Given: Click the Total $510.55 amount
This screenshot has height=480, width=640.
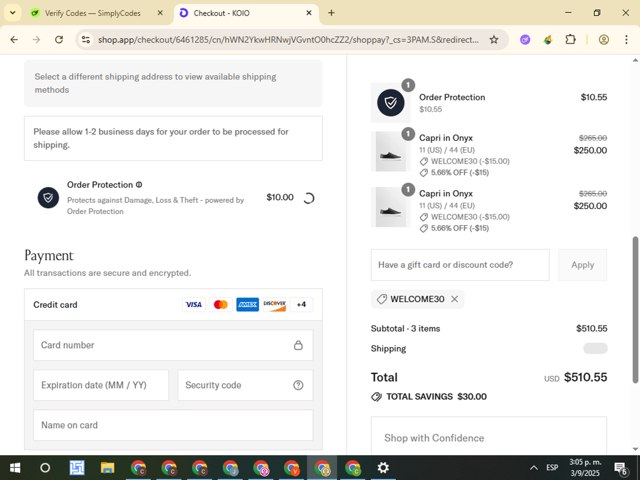Looking at the screenshot, I should click(x=585, y=377).
